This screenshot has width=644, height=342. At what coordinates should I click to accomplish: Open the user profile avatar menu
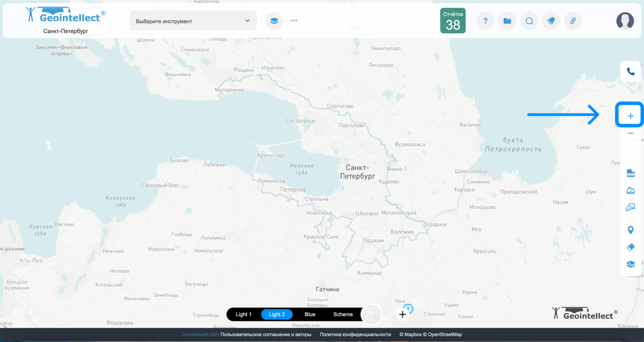pyautogui.click(x=625, y=21)
